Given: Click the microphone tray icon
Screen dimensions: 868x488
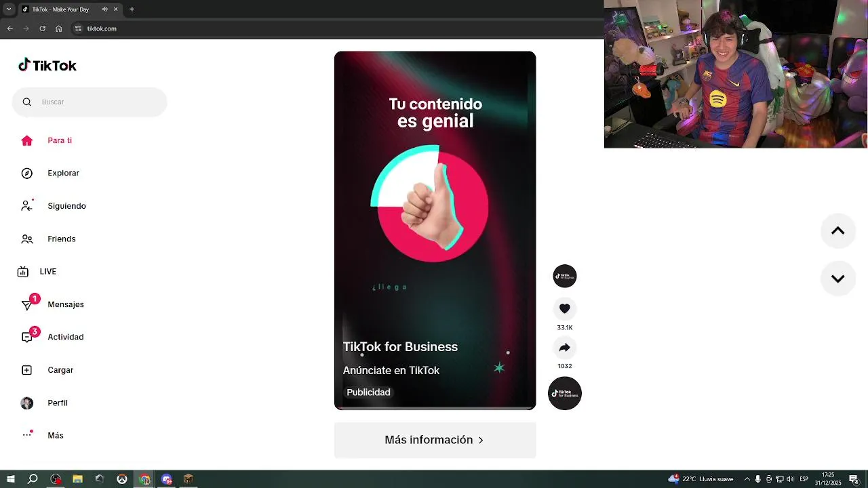Looking at the screenshot, I should pyautogui.click(x=758, y=479).
